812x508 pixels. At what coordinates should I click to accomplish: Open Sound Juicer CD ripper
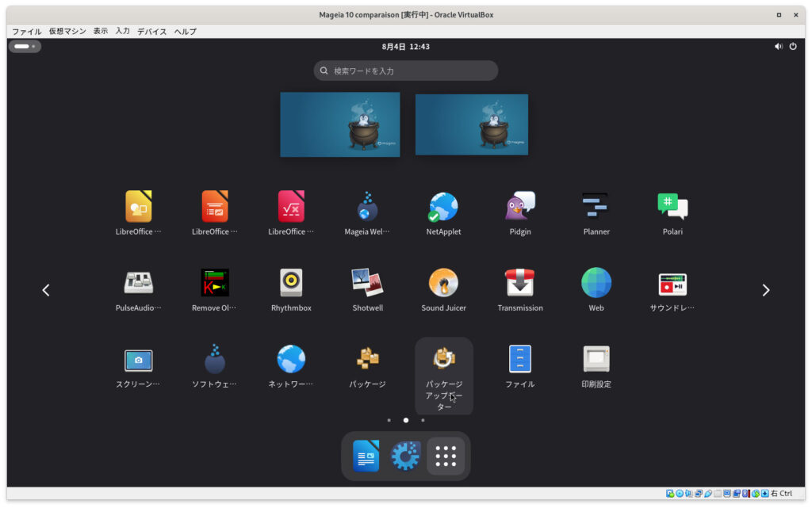(x=443, y=282)
